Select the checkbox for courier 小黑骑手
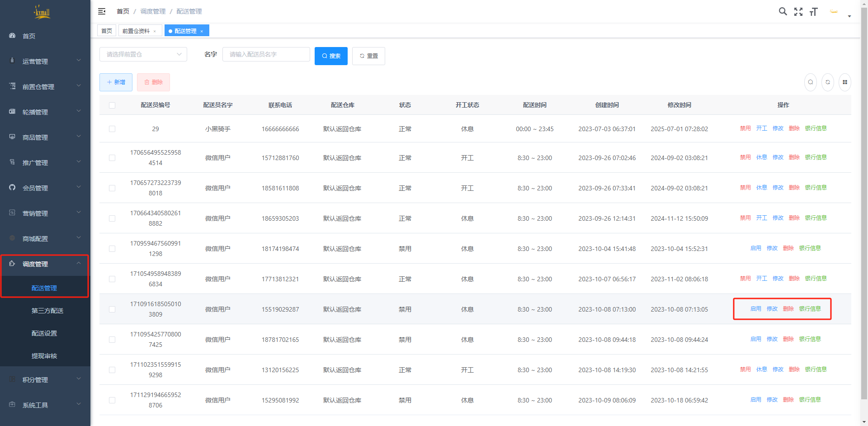 coord(112,129)
